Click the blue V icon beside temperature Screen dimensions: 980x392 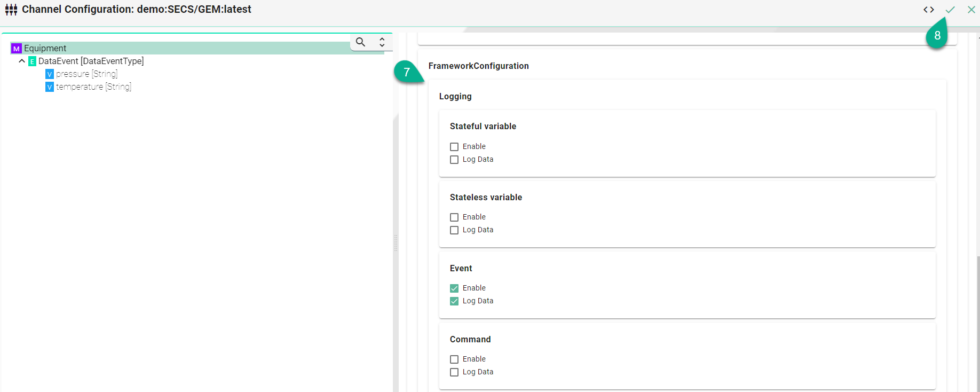click(x=50, y=87)
